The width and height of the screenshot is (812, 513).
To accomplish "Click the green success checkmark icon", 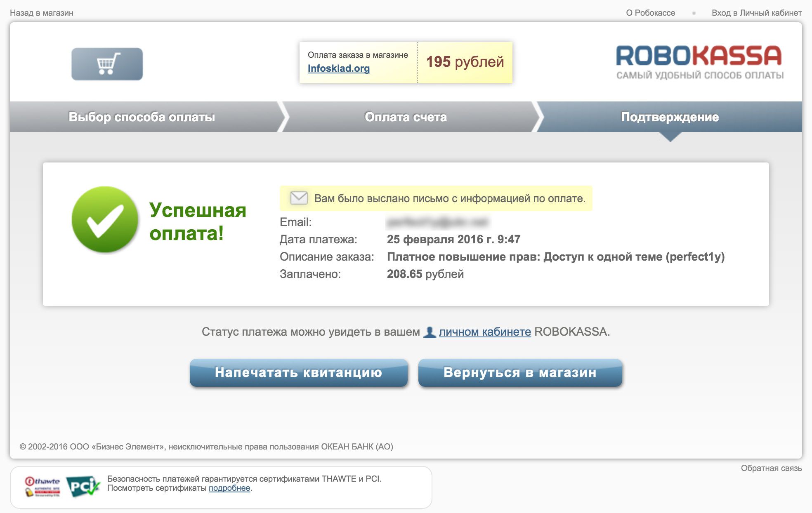I will click(x=105, y=219).
